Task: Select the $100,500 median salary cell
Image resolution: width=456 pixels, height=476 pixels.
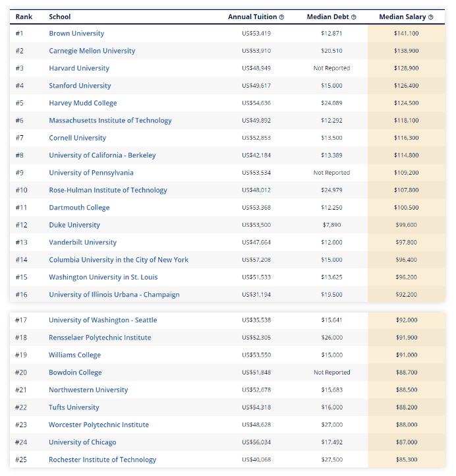Action: (x=406, y=208)
